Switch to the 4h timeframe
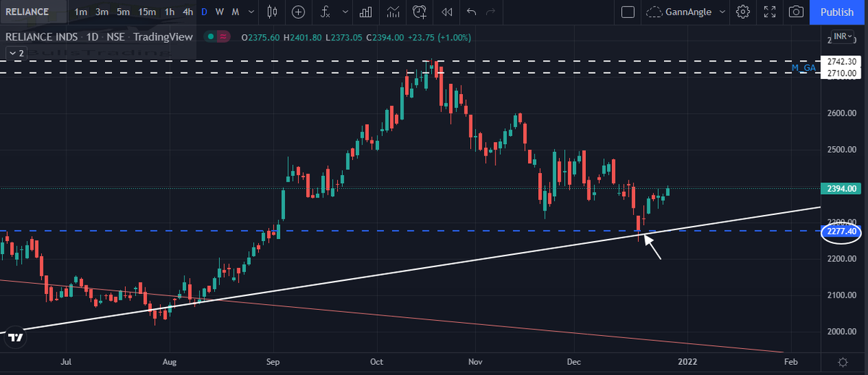The height and width of the screenshot is (375, 868). [x=188, y=12]
